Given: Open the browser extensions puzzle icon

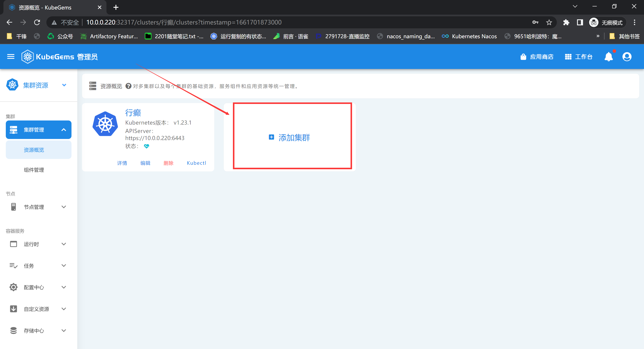Looking at the screenshot, I should click(566, 23).
